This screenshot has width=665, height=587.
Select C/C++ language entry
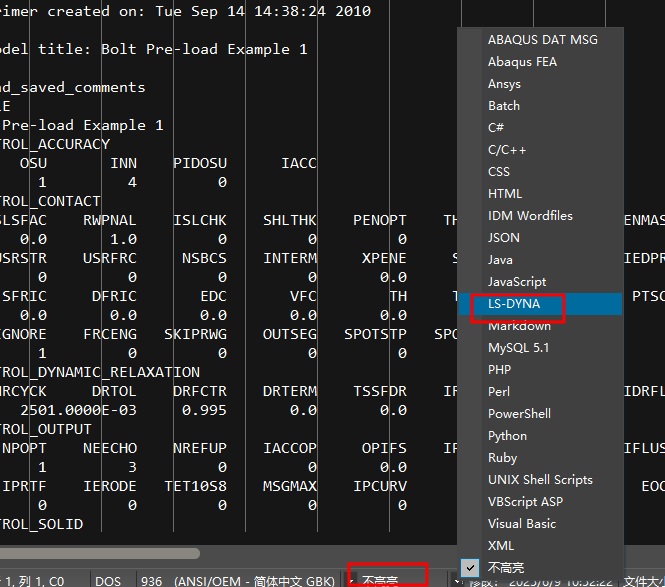[540, 150]
